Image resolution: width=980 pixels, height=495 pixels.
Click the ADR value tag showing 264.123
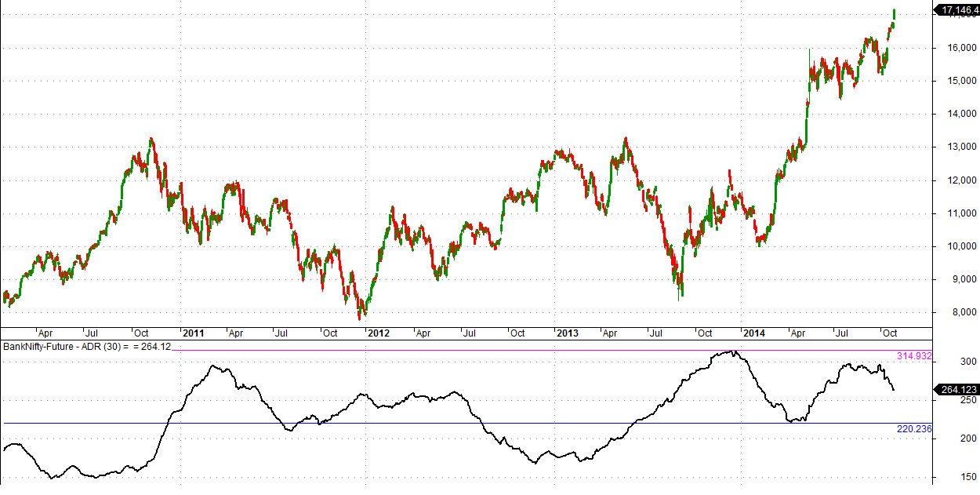click(x=957, y=388)
